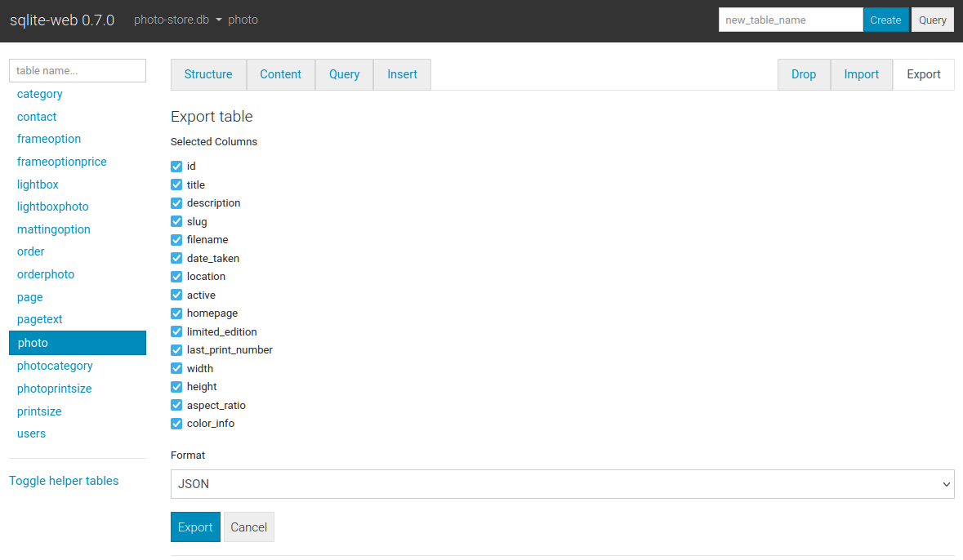Click the table name search field
Image resolution: width=963 pixels, height=560 pixels.
coord(78,71)
